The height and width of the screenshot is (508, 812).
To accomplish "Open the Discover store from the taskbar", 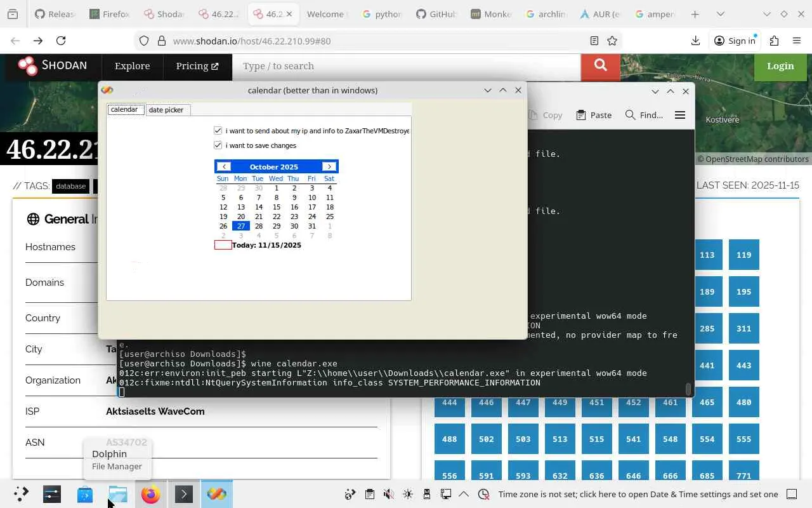I will 85,494.
